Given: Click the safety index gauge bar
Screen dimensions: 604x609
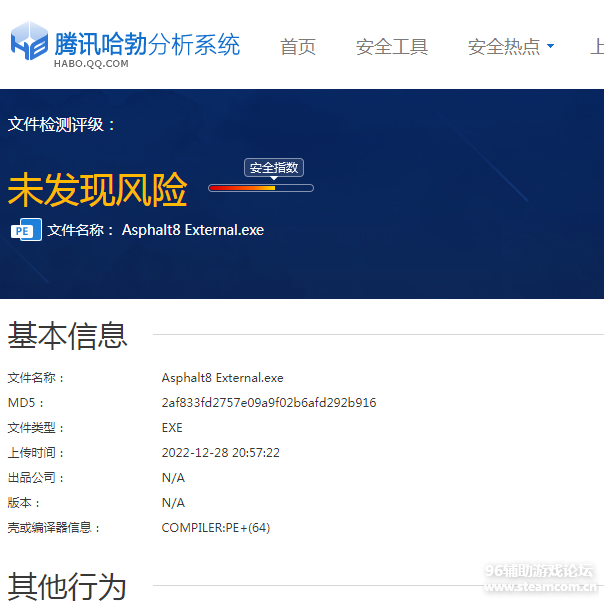Looking at the screenshot, I should (260, 188).
